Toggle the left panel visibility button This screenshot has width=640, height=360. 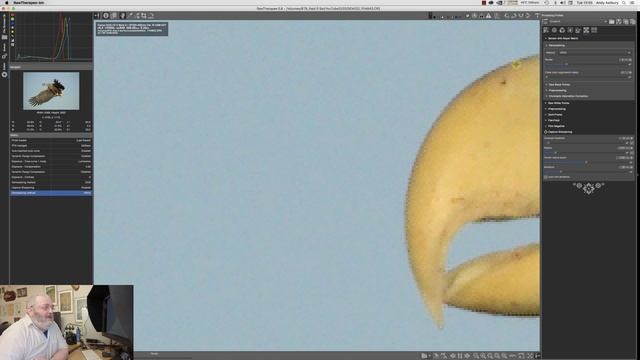[96, 16]
